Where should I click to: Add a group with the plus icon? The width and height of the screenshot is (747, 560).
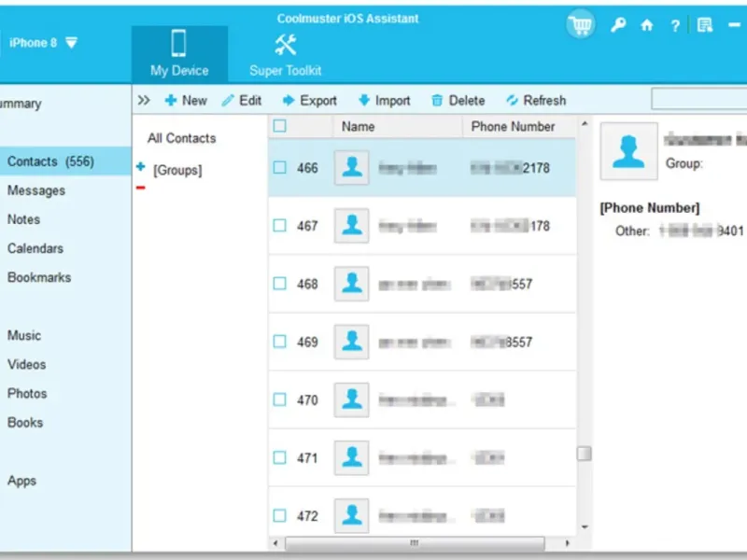[140, 167]
